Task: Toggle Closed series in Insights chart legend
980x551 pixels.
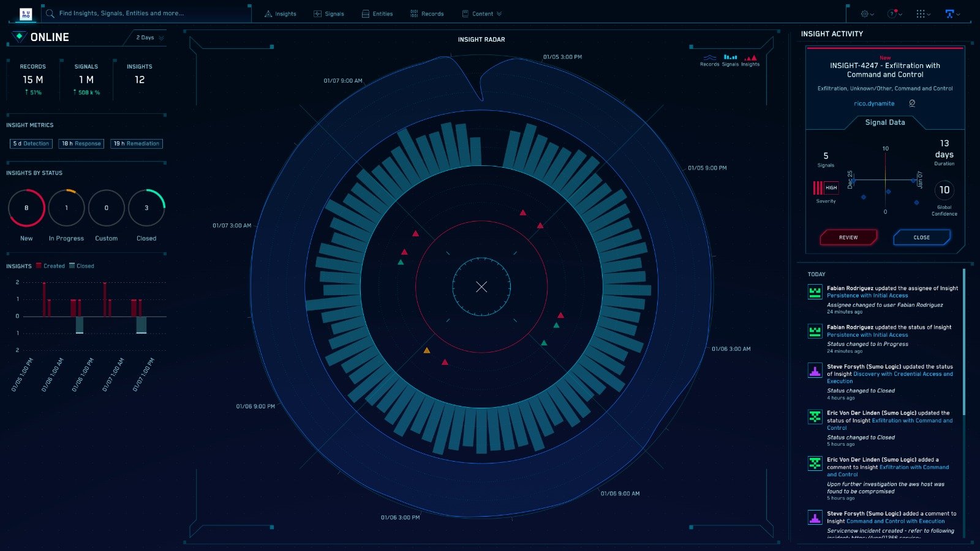Action: click(x=82, y=266)
